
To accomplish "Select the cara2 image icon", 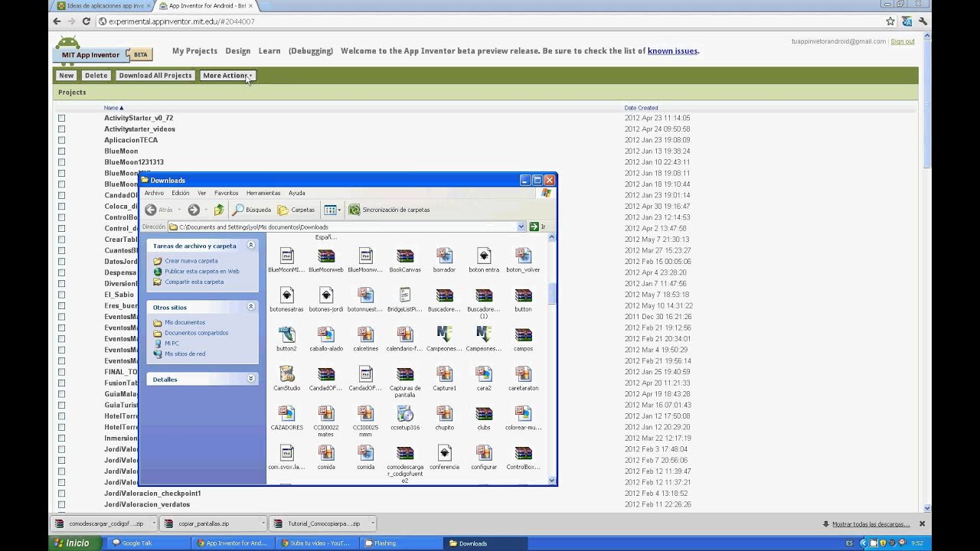I will point(484,374).
